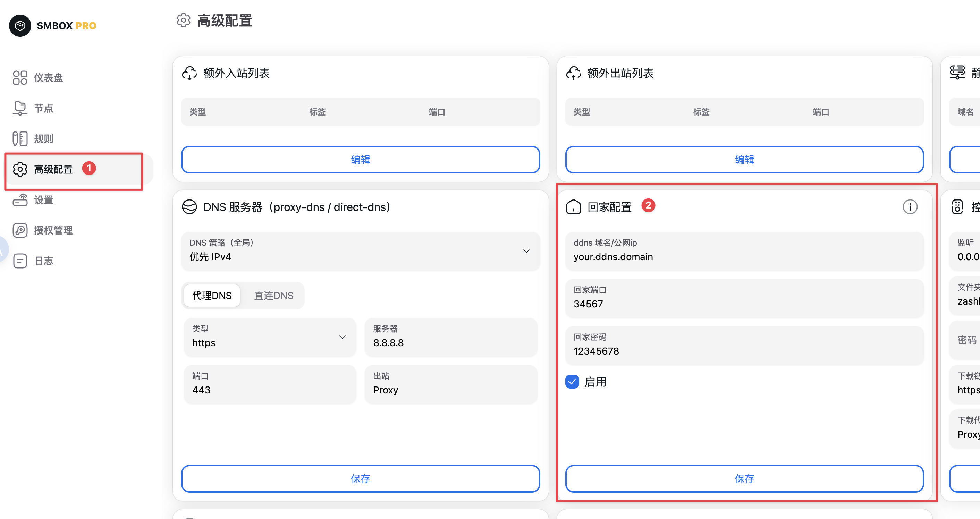This screenshot has width=980, height=519.
Task: Click the 回家配置 home icon
Action: point(573,207)
